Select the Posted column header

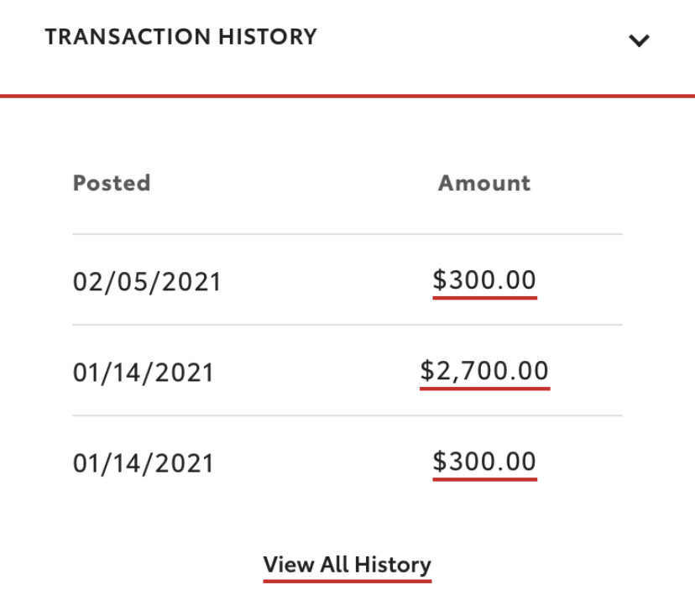(x=112, y=183)
